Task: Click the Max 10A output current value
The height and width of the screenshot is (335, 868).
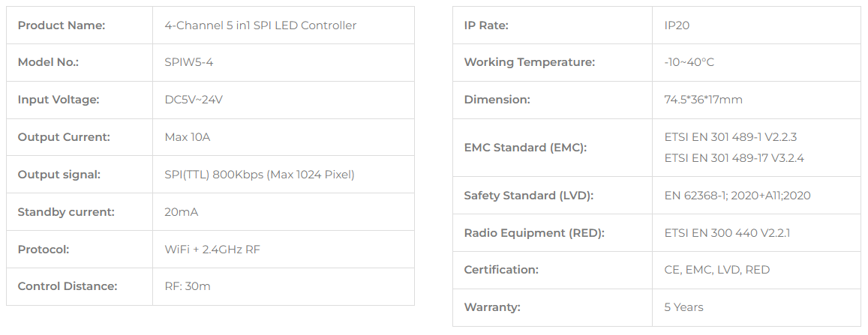Action: click(187, 137)
